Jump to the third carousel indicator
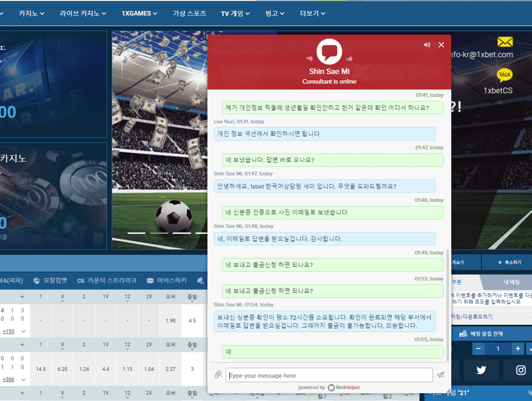The height and width of the screenshot is (401, 532). [182, 233]
